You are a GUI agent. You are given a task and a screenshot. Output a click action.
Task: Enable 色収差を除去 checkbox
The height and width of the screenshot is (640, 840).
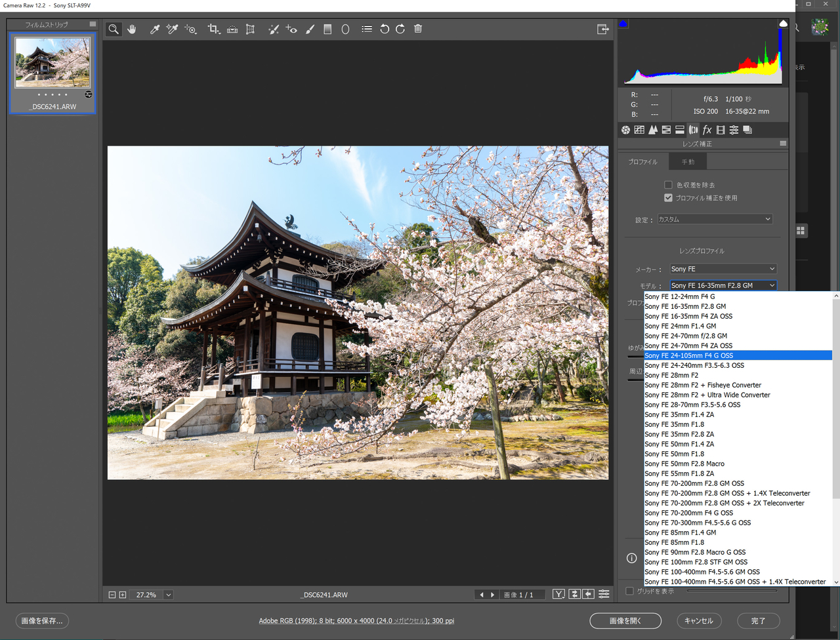pos(668,185)
